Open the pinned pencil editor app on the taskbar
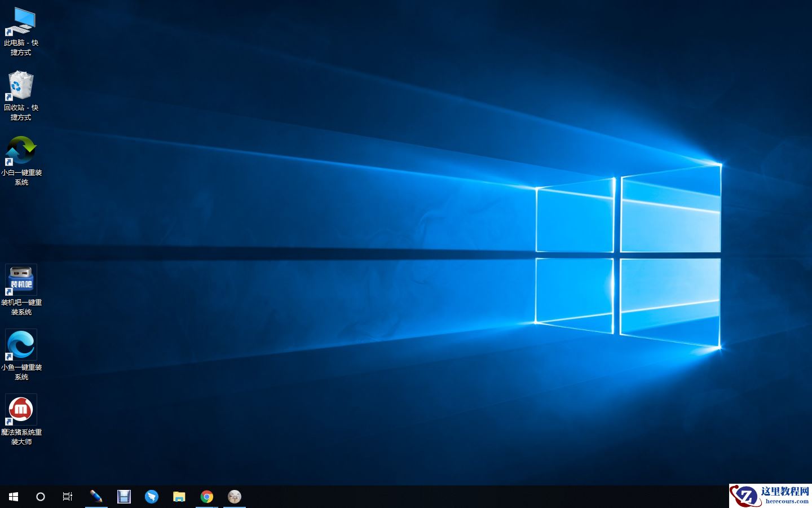The height and width of the screenshot is (508, 812). pos(96,497)
